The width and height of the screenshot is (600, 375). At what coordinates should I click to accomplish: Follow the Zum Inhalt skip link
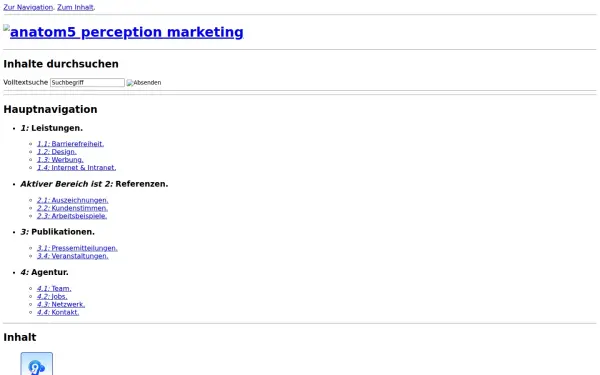pyautogui.click(x=75, y=7)
